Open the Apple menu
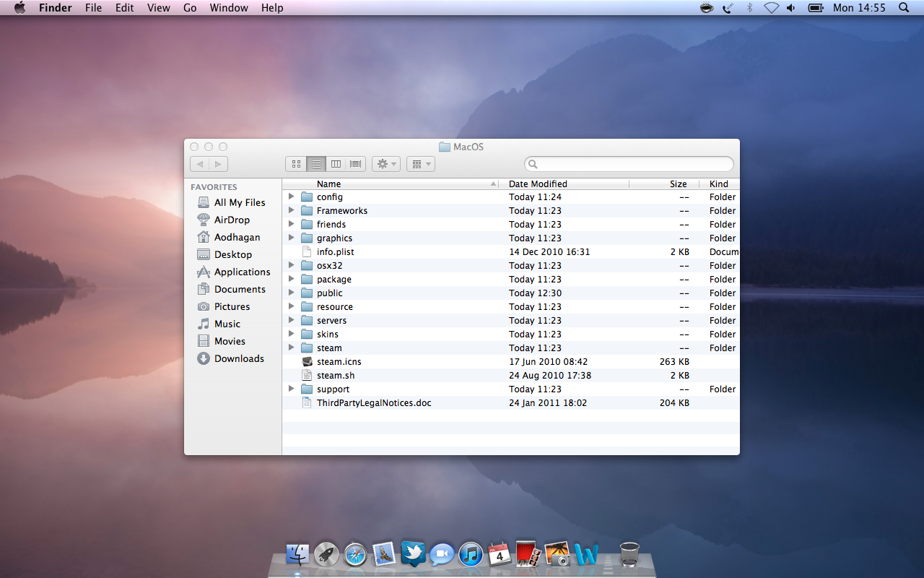 point(19,8)
